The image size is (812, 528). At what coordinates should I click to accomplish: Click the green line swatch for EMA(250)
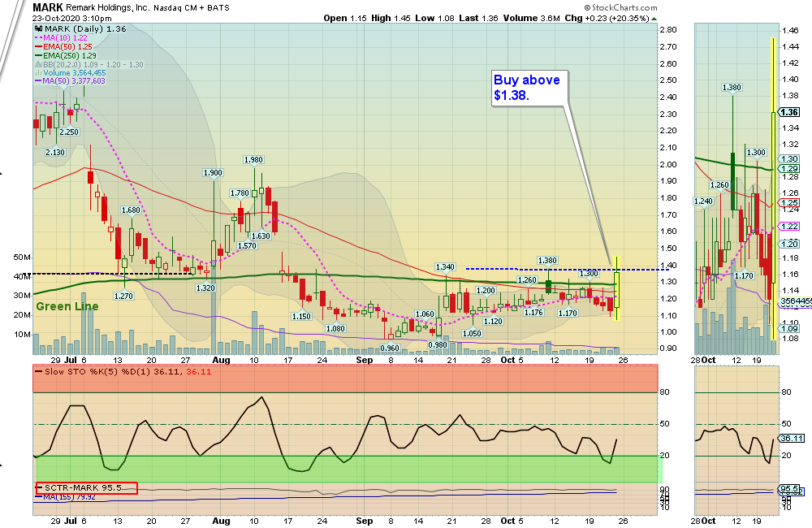coord(38,55)
